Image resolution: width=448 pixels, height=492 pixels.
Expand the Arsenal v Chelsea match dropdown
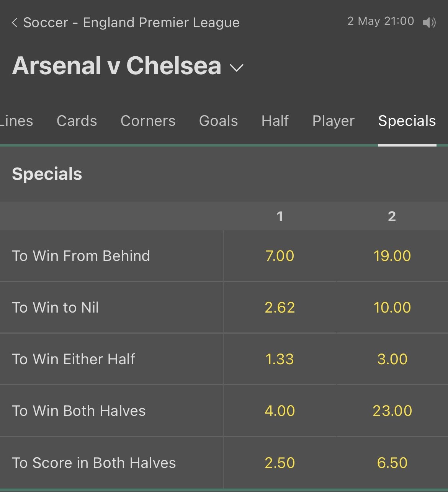pos(237,68)
